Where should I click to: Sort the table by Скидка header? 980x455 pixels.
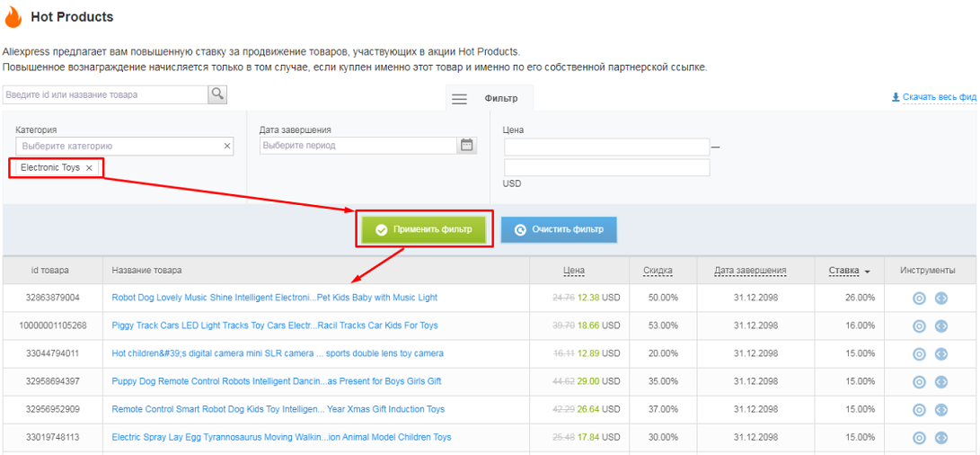658,271
